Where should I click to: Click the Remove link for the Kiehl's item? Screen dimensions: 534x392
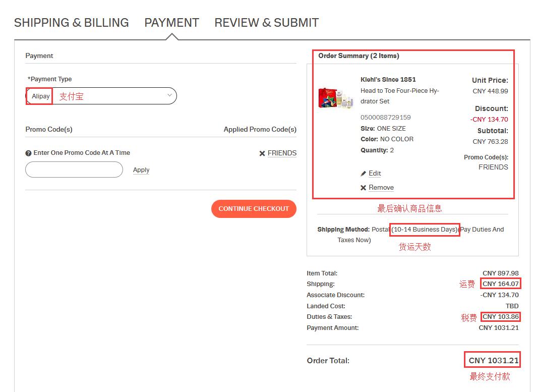point(381,188)
